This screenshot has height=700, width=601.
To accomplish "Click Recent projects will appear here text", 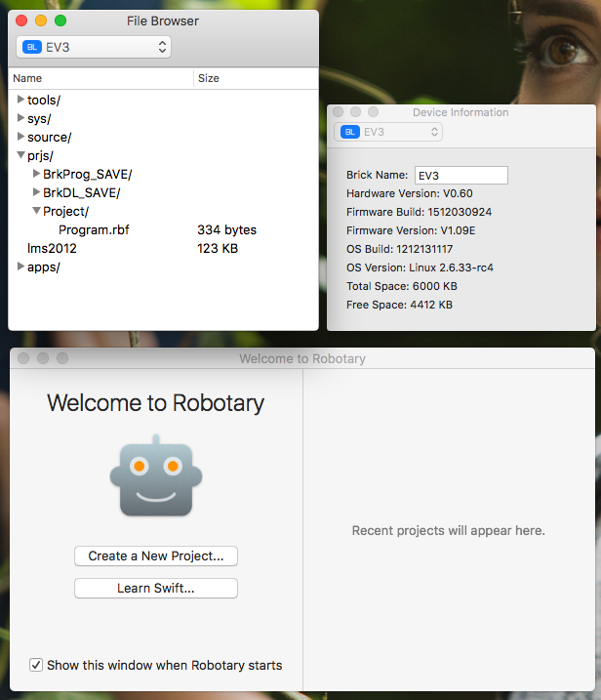I will (x=449, y=530).
